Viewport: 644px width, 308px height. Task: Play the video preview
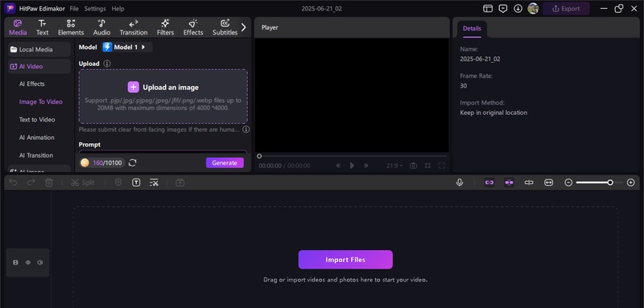(352, 166)
